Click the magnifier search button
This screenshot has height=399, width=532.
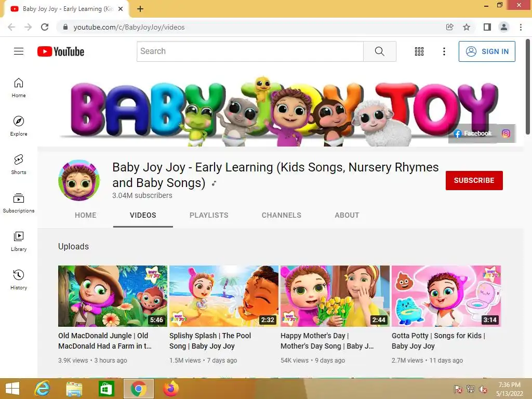[380, 51]
